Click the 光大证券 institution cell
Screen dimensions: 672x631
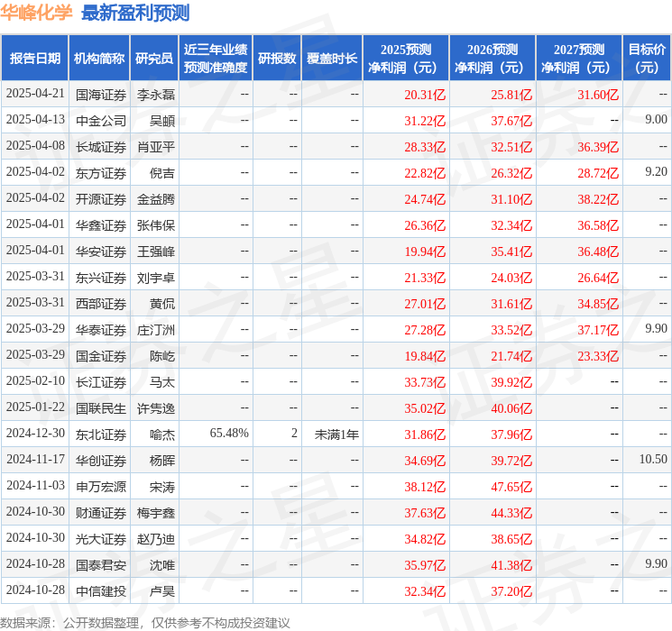click(x=101, y=539)
